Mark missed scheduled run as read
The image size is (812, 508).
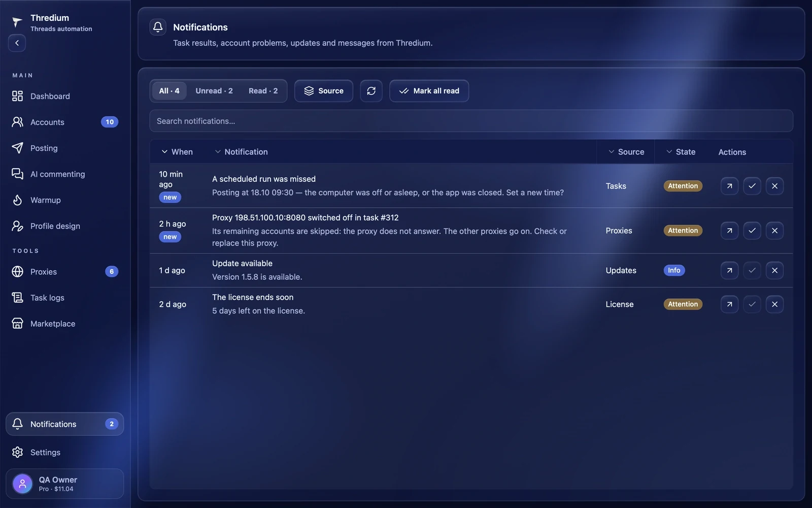[752, 186]
